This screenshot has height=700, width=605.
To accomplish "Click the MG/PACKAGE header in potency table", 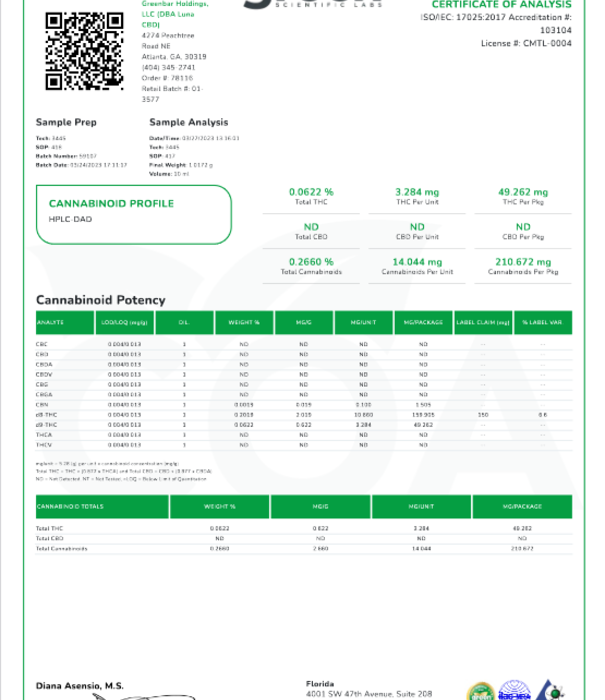I will click(x=423, y=323).
